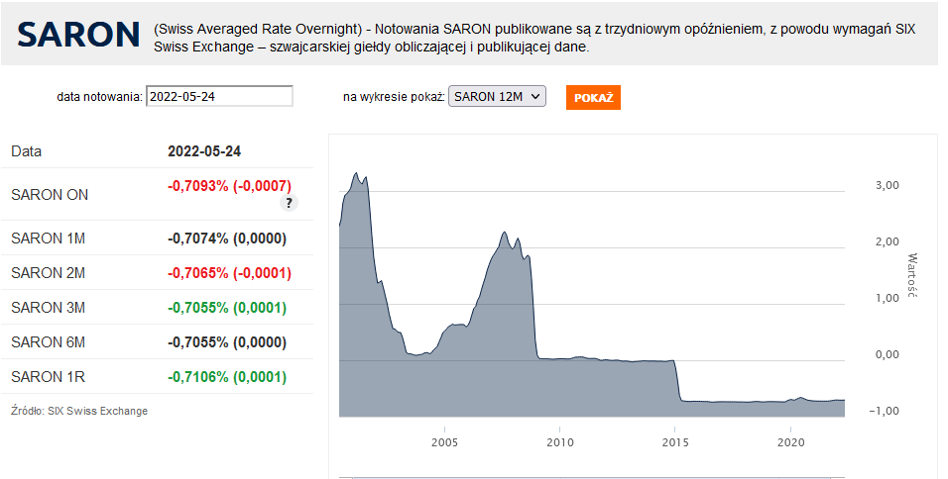The width and height of the screenshot is (948, 479).
Task: Click the orange POKAŻ button
Action: pos(593,98)
